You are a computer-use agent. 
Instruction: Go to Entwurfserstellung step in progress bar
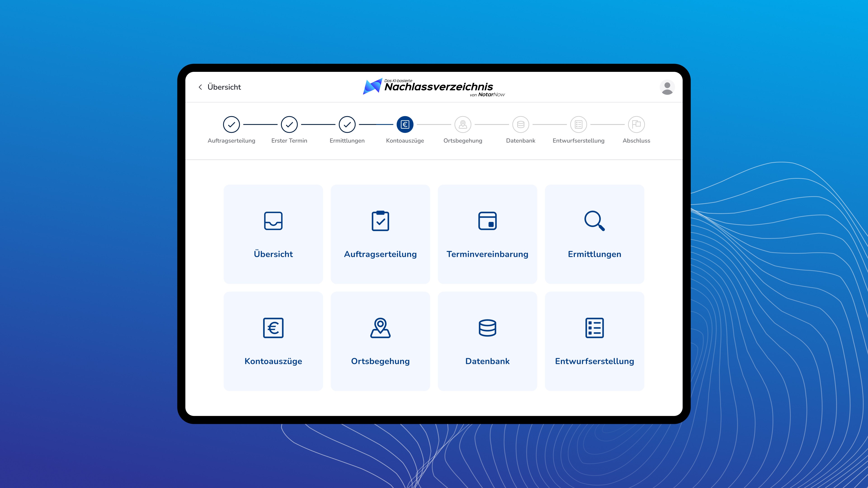[x=579, y=125]
